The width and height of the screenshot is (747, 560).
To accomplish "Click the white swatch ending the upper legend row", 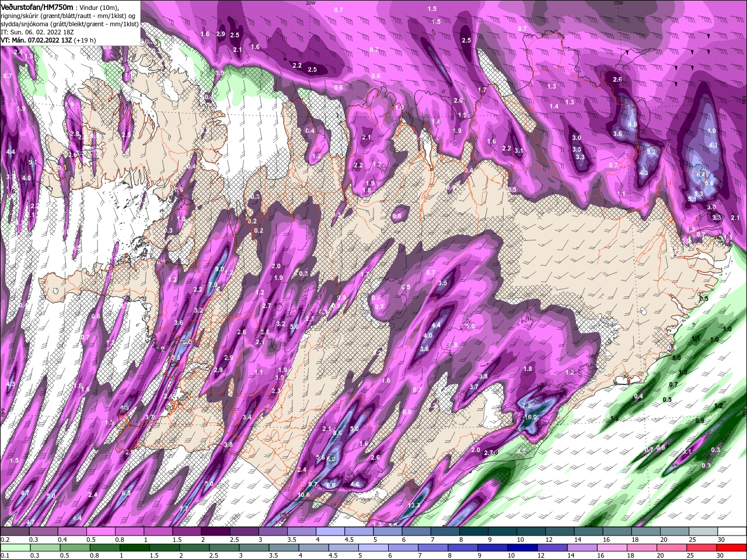I will pyautogui.click(x=731, y=531).
